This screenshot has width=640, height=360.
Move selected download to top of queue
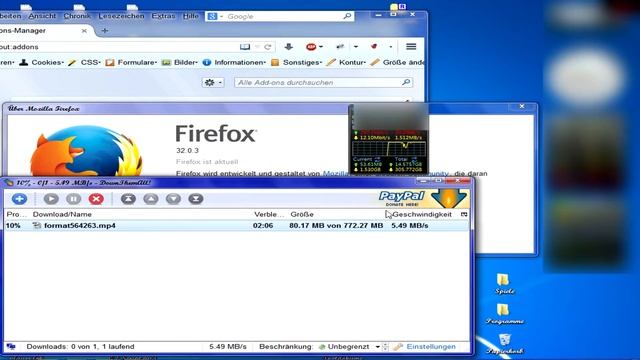tap(128, 199)
